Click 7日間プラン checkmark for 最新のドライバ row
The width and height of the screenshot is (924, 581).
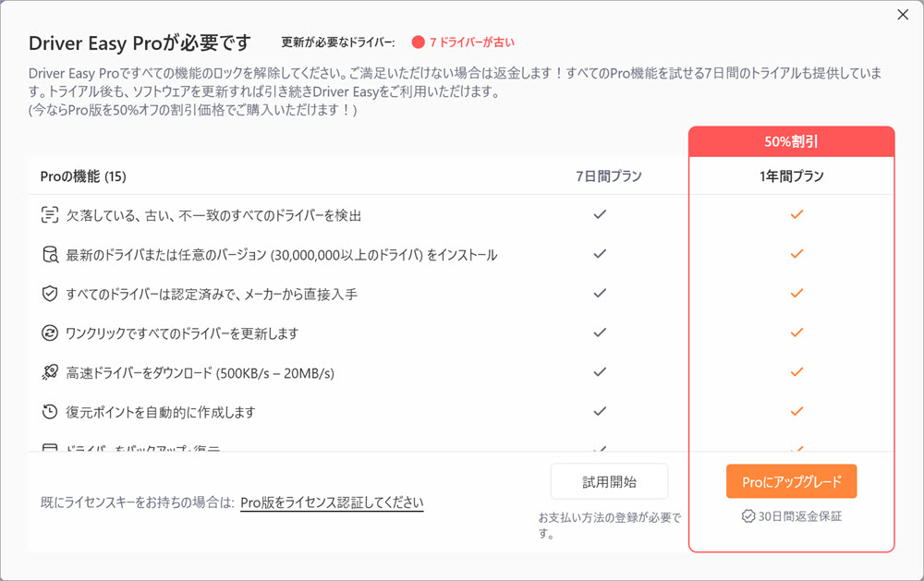point(600,254)
